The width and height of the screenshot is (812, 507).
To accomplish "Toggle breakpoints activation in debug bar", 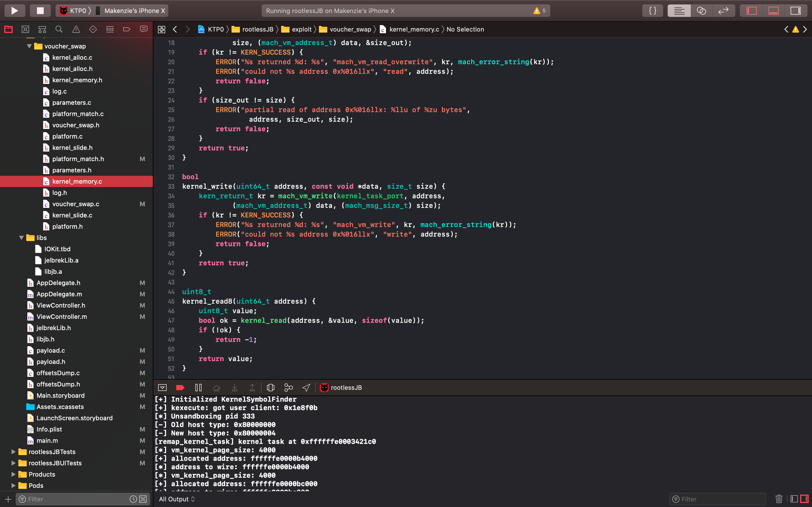I will (x=180, y=388).
